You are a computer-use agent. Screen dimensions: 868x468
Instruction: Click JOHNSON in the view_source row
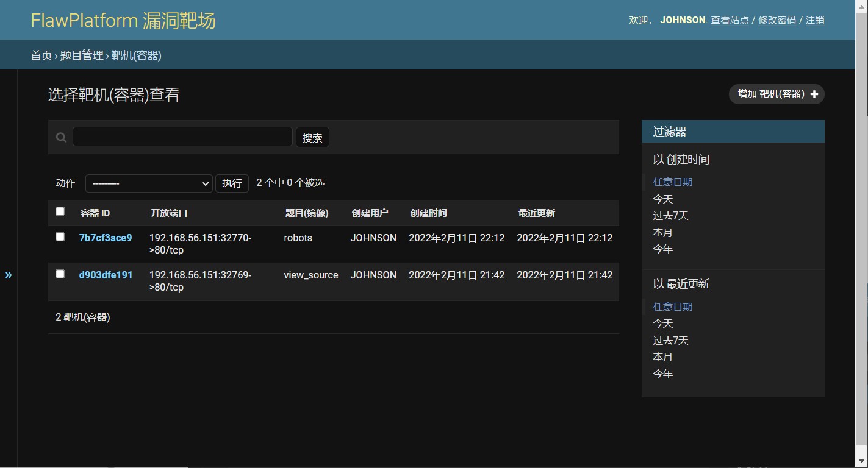373,275
